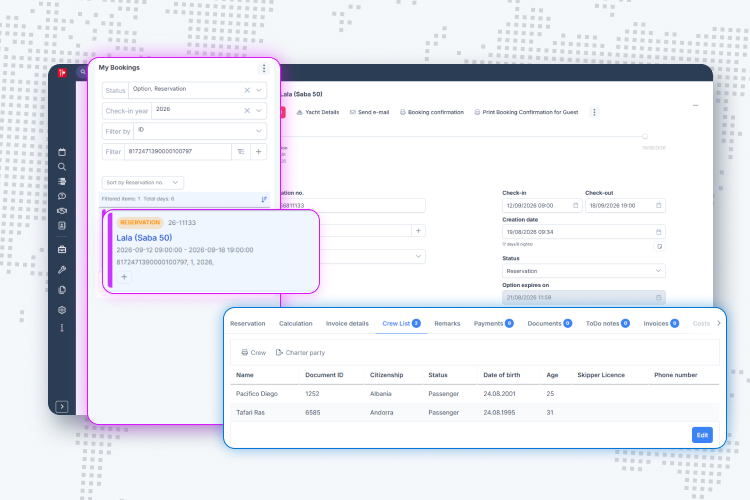Image resolution: width=750 pixels, height=500 pixels.
Task: Add a filter with the plus button in the Filter row
Action: click(x=258, y=152)
